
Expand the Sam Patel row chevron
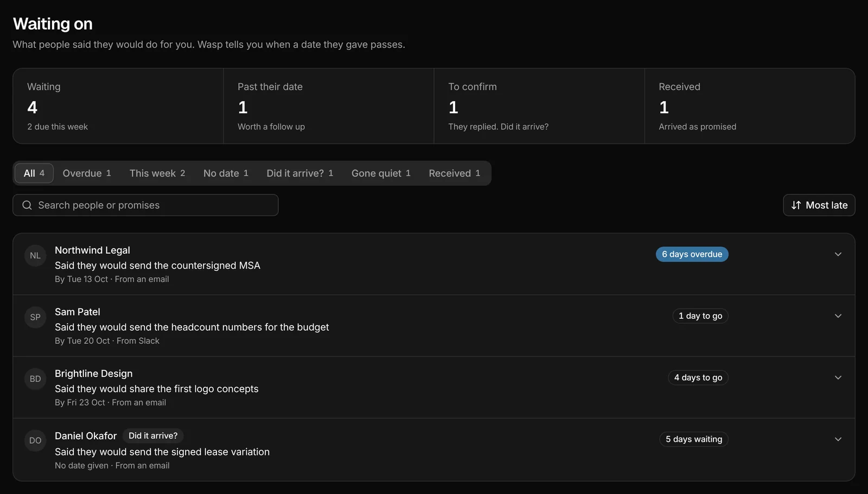click(x=838, y=316)
